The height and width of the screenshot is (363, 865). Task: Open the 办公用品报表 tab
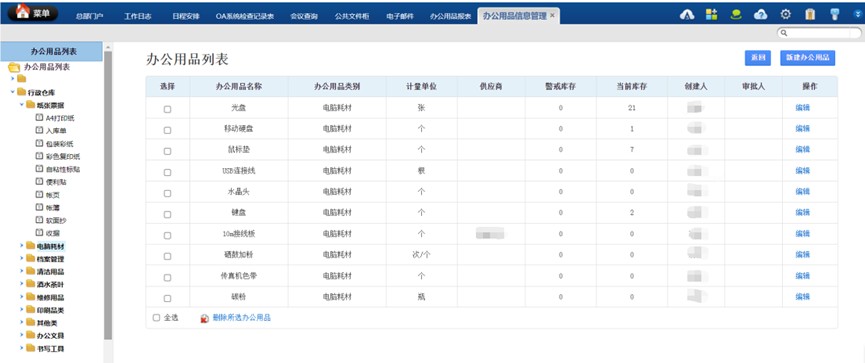point(451,17)
